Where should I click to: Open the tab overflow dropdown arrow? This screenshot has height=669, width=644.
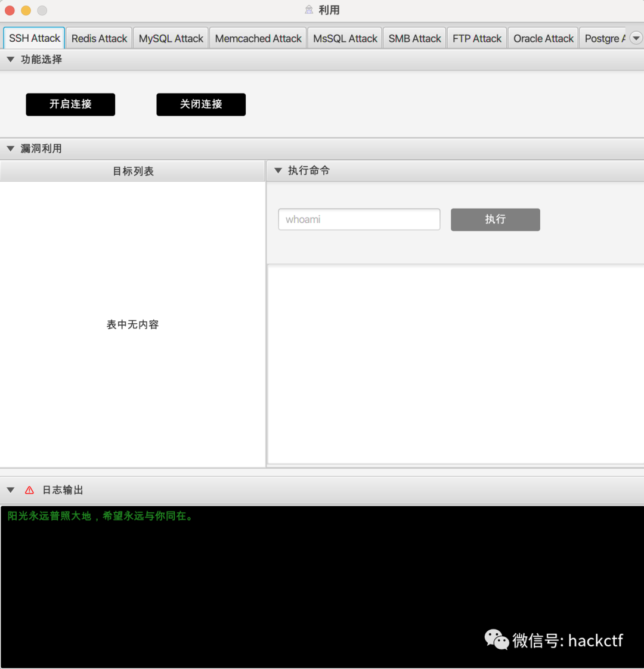(636, 38)
